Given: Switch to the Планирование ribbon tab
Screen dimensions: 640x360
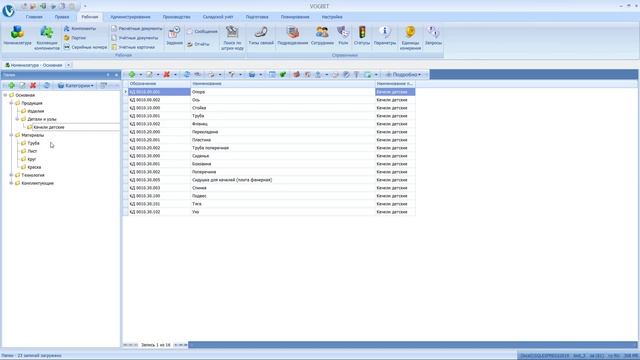Looking at the screenshot, I should (295, 17).
